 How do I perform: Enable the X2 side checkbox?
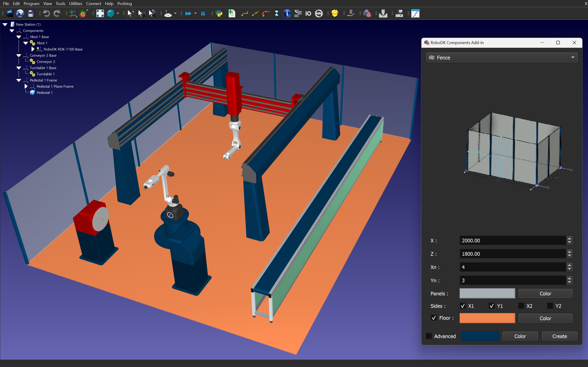521,306
